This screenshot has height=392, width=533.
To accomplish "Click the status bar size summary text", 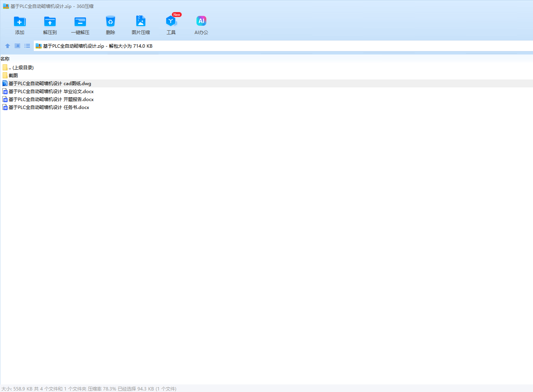I will tap(89, 389).
